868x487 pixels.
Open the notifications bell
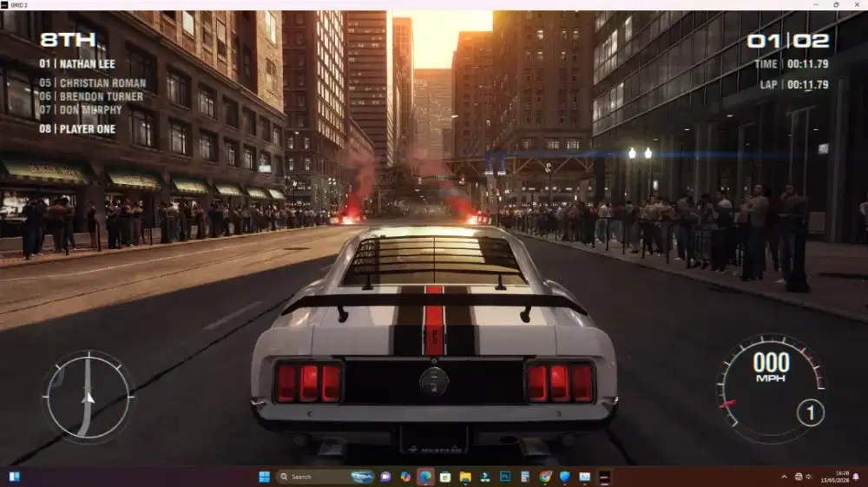857,477
